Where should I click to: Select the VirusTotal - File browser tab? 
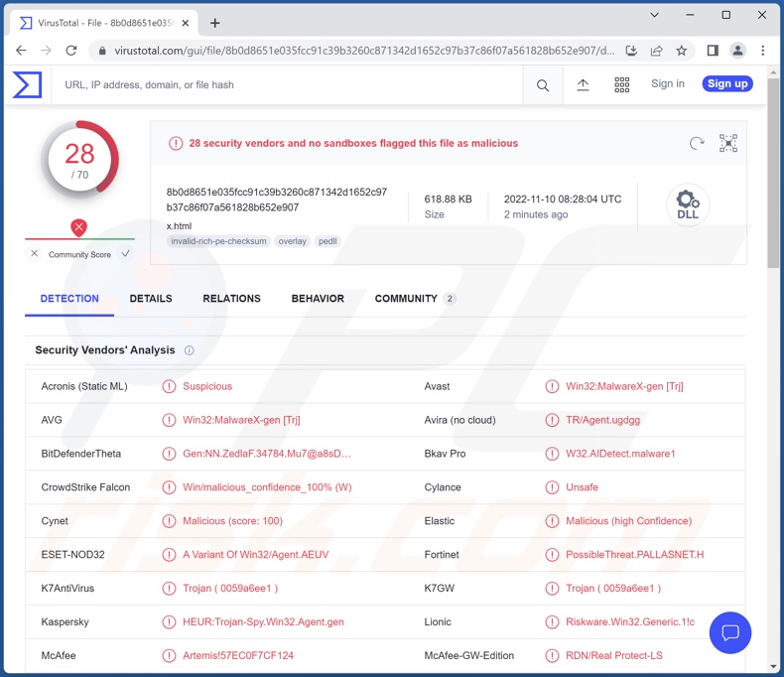tap(104, 23)
